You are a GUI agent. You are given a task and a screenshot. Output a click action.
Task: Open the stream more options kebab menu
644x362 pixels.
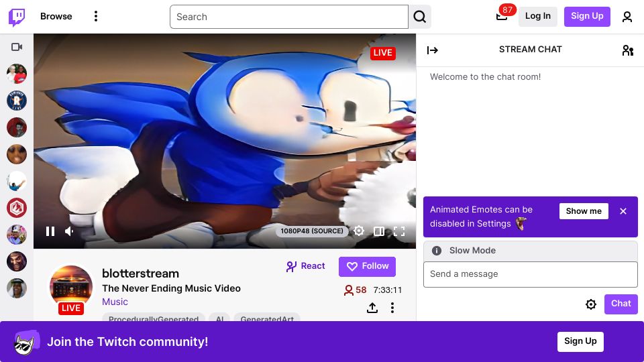point(392,308)
